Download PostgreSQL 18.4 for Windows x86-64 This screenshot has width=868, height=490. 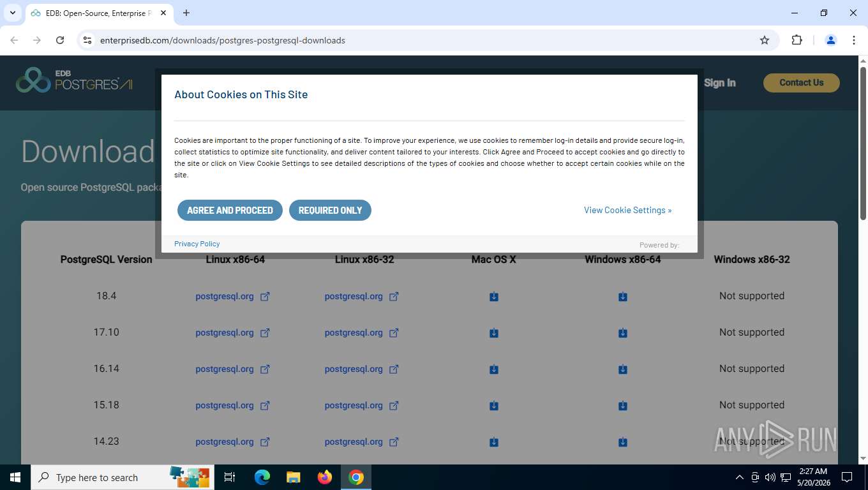[x=623, y=297]
